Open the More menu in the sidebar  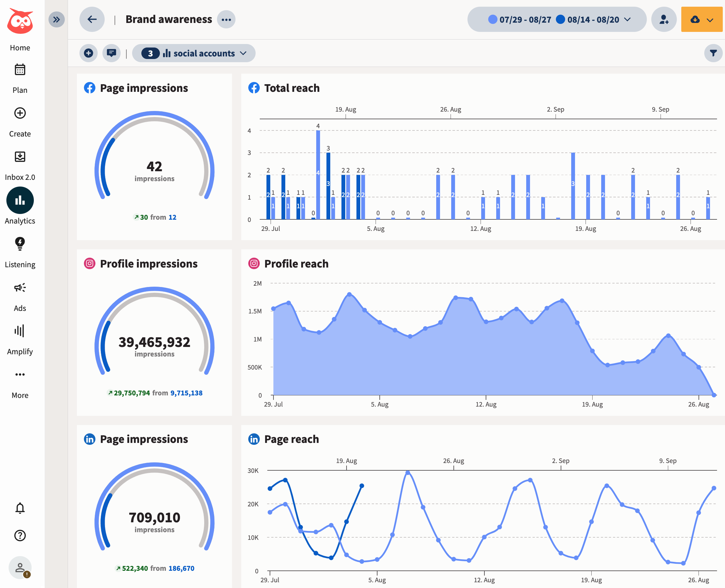[20, 374]
